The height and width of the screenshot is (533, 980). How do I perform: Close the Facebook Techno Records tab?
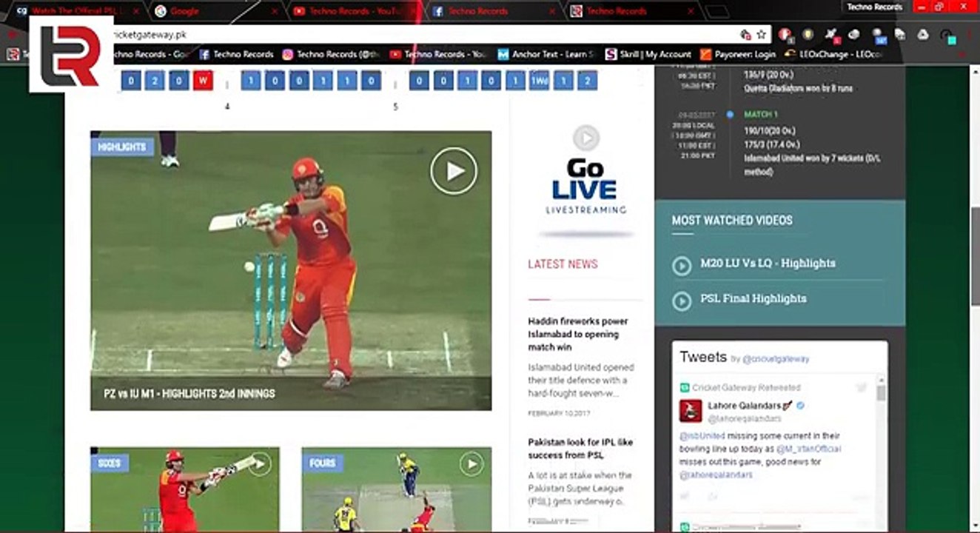click(552, 11)
